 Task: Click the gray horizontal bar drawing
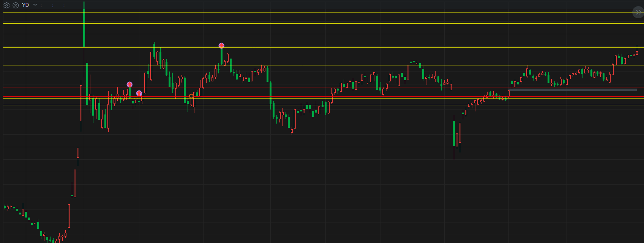pos(573,90)
